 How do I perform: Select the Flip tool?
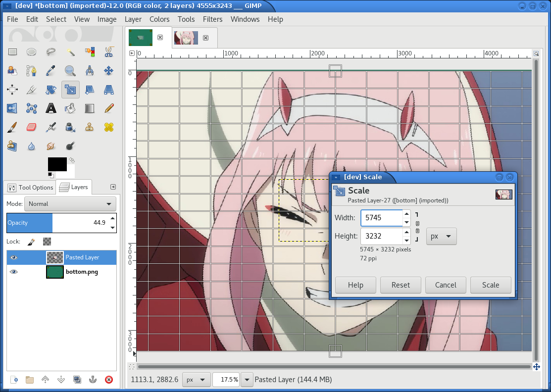coord(12,108)
